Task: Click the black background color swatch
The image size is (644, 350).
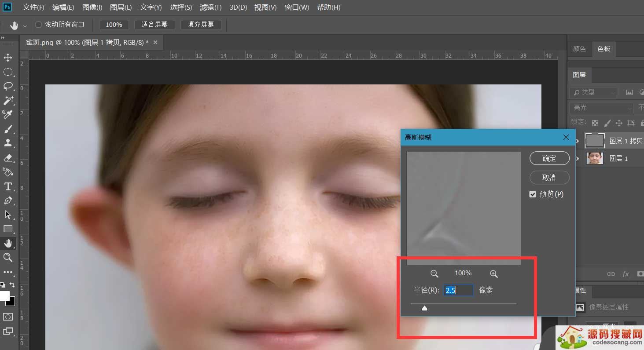Action: click(x=12, y=303)
